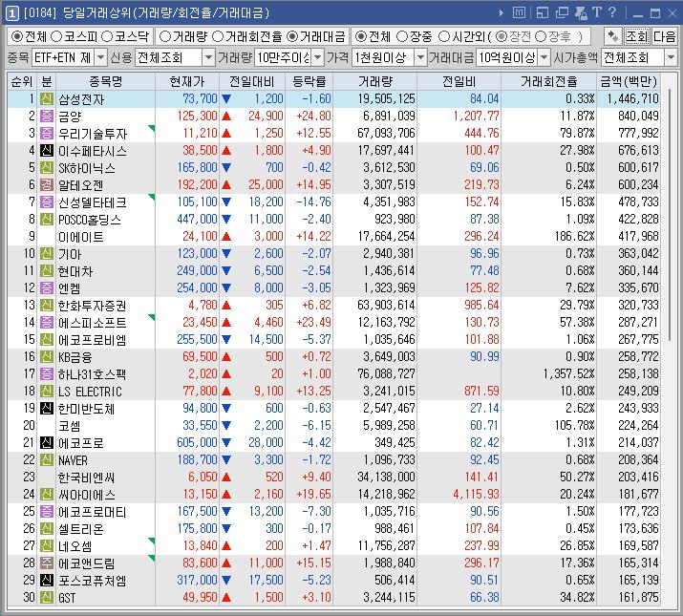Screen dimensions: 683x616
Task: Sort by the 현재가 column header
Action: coord(187,81)
